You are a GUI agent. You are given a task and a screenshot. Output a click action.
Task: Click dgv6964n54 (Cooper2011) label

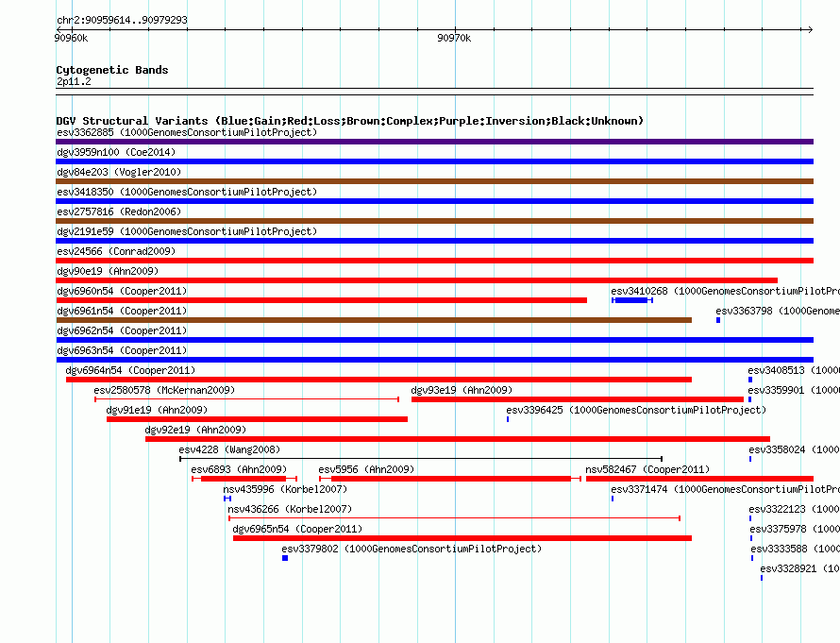coord(130,370)
